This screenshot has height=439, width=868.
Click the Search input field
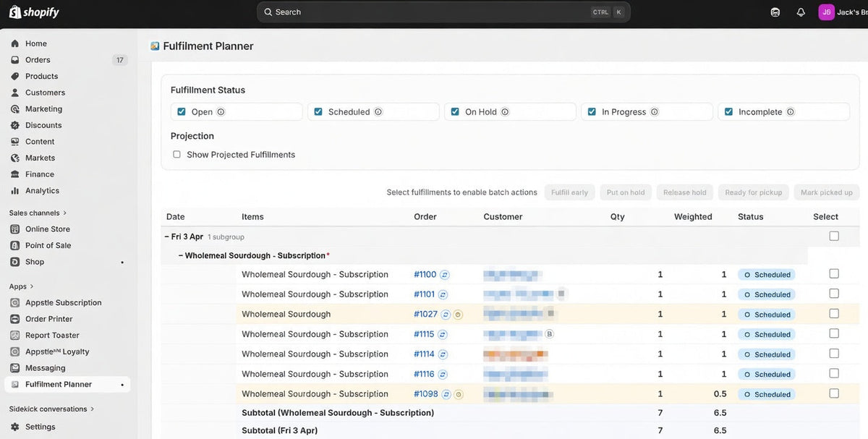pyautogui.click(x=443, y=12)
